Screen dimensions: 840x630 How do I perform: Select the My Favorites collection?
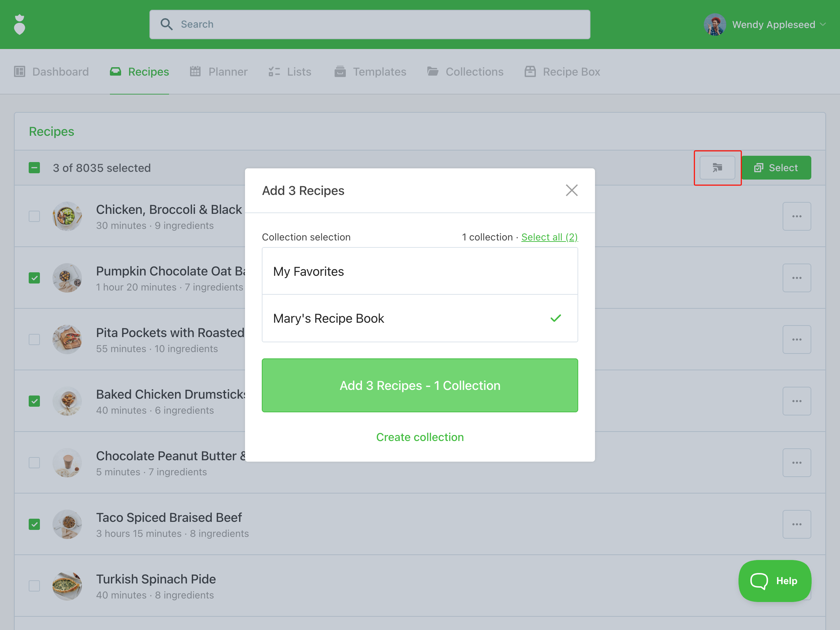420,272
